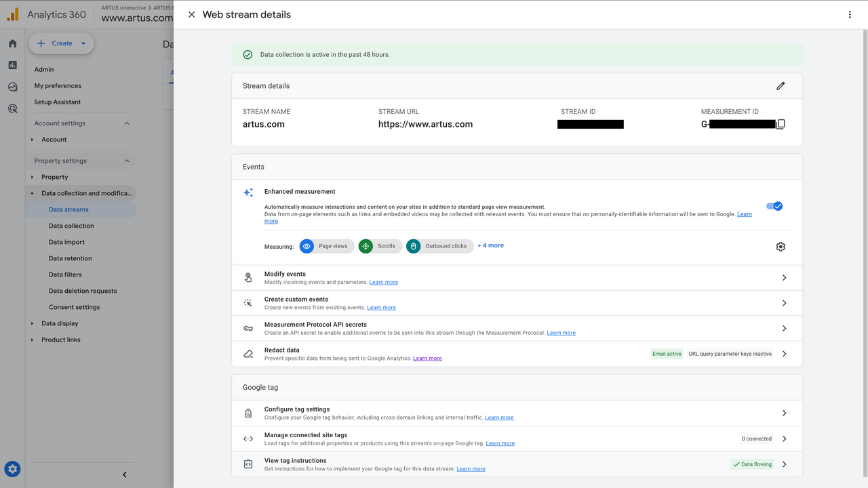
Task: Open the Configure tag settings row
Action: coord(517,413)
